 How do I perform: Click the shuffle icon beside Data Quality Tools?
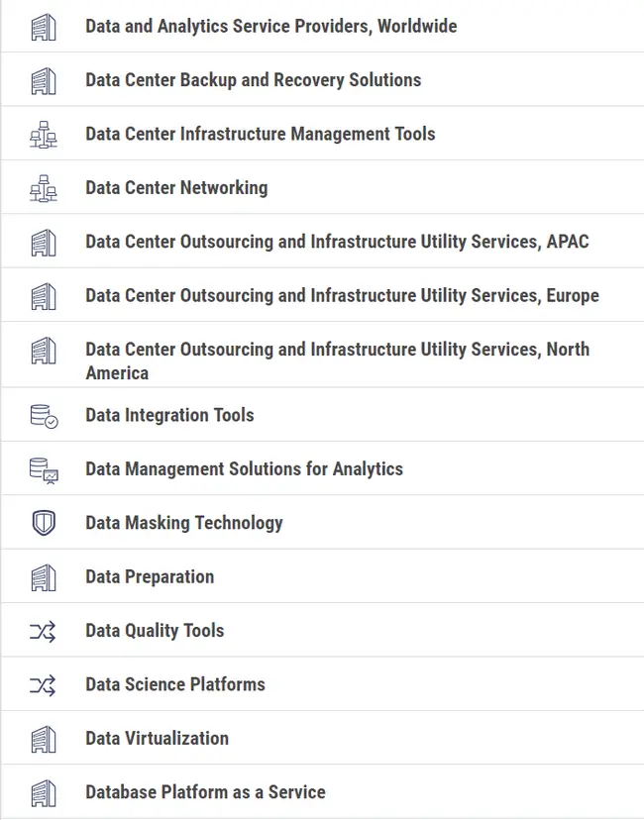(x=44, y=631)
